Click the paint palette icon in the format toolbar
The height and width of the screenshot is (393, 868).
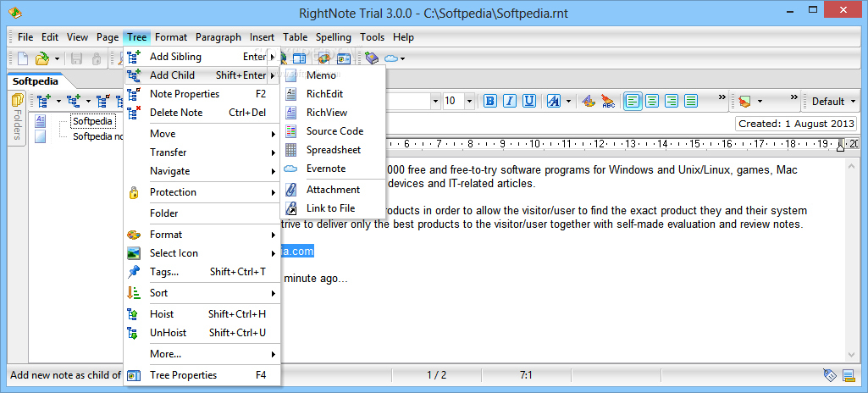click(589, 101)
